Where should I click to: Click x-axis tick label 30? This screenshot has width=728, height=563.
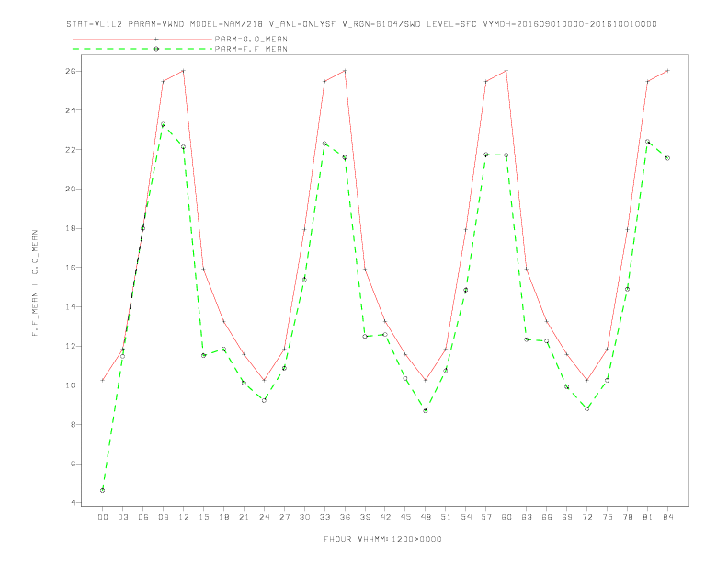[304, 517]
